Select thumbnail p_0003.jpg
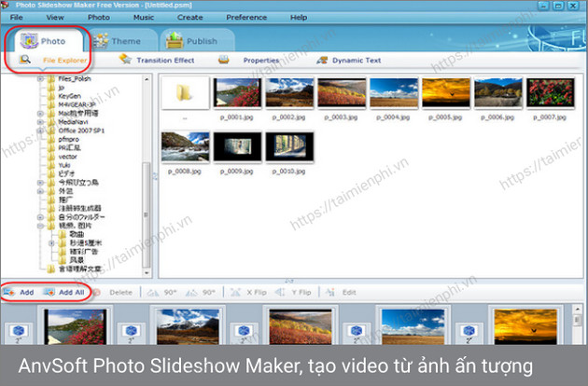 pos(342,93)
